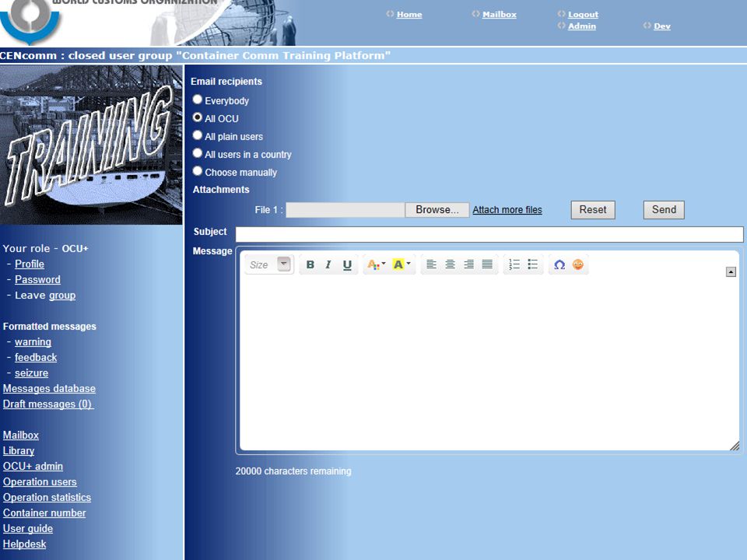Viewport: 747px width, 560px height.
Task: Open warning formatted message
Action: pos(33,342)
